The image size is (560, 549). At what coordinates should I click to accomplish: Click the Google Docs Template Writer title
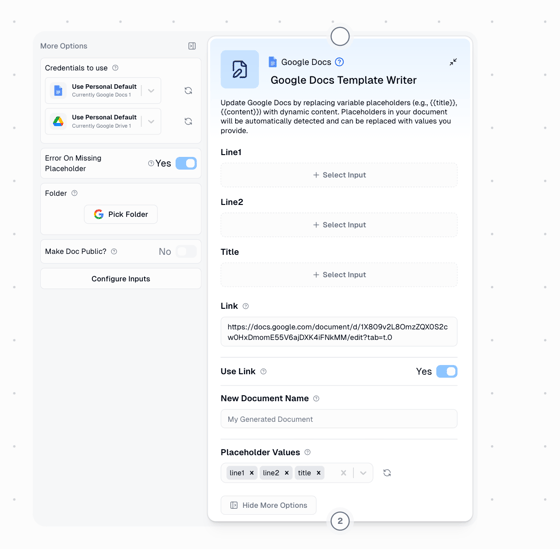click(x=343, y=80)
